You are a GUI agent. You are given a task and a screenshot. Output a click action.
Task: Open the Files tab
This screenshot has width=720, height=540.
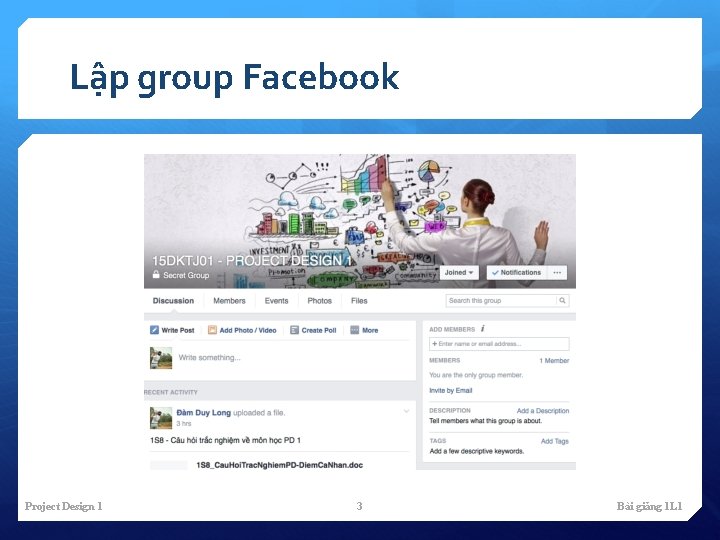click(359, 301)
